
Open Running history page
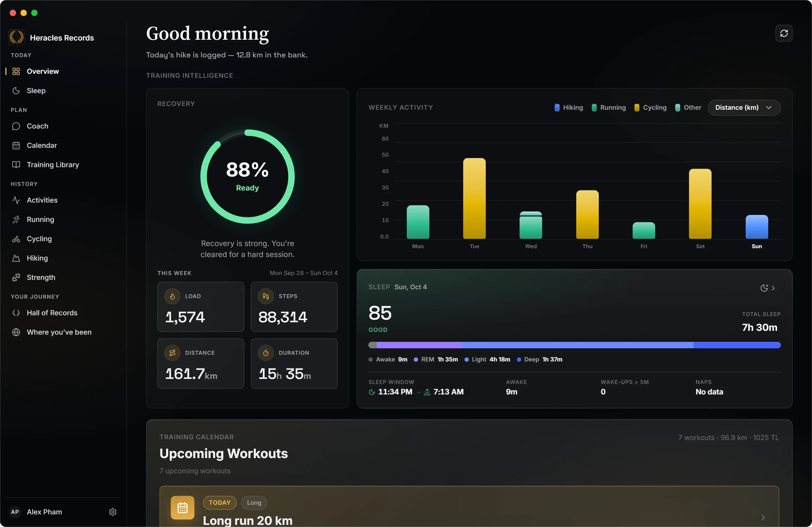[x=63, y=219]
